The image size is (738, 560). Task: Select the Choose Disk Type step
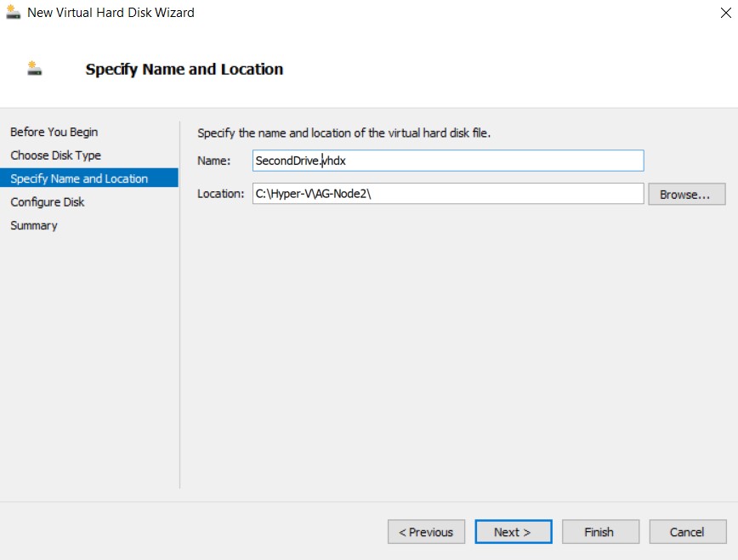tap(56, 156)
